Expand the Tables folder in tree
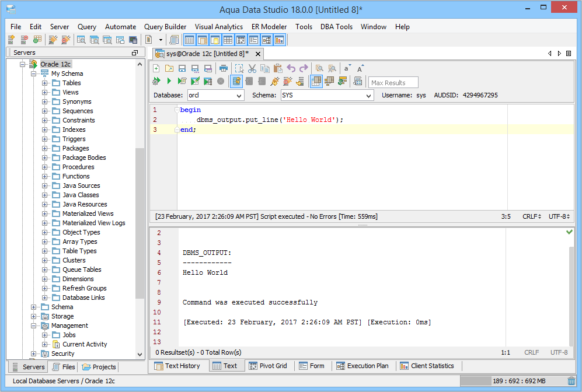 coord(45,83)
